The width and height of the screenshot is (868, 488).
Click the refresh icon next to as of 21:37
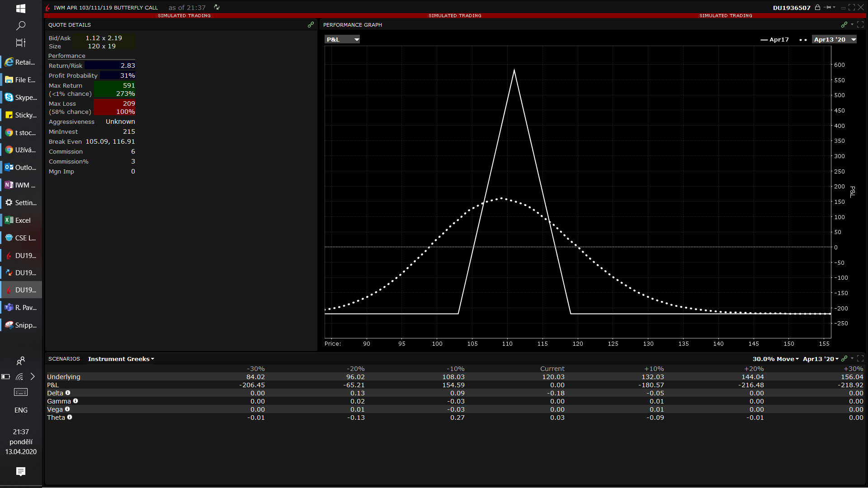tap(217, 7)
